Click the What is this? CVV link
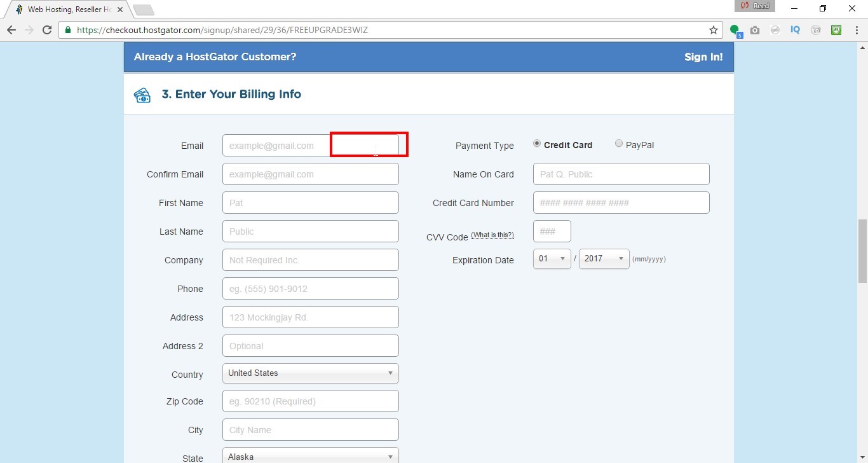 pos(492,235)
